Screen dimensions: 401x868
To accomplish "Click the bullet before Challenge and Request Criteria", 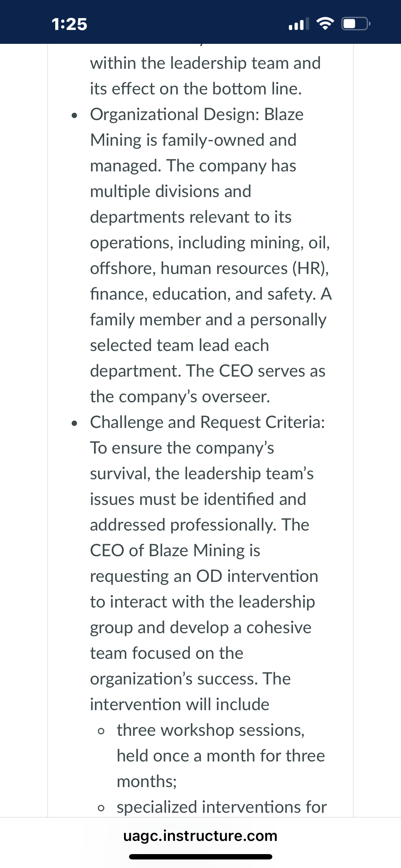I will 74,423.
